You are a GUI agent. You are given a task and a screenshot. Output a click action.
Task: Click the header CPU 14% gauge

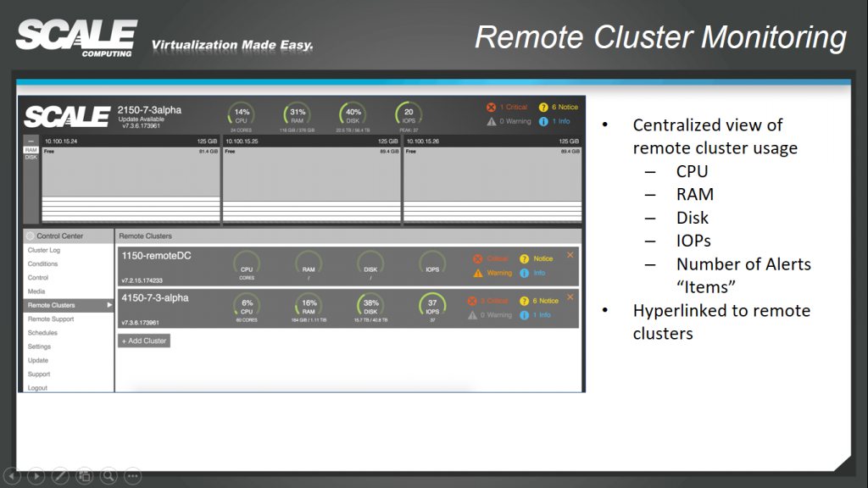[242, 115]
